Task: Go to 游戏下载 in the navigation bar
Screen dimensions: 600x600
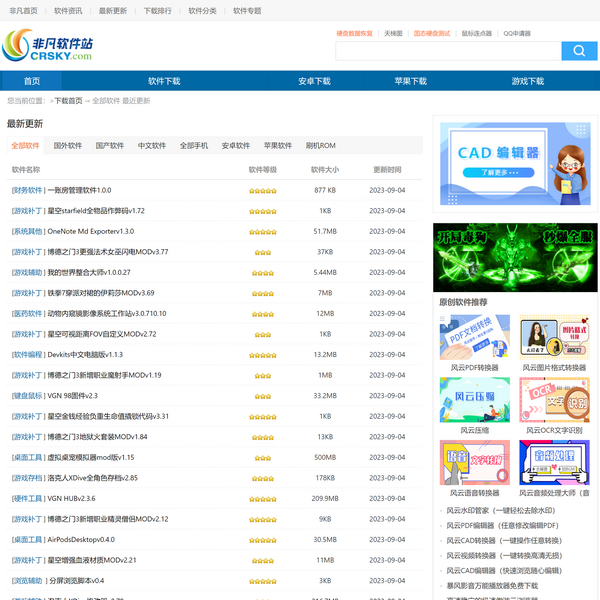Action: (527, 81)
